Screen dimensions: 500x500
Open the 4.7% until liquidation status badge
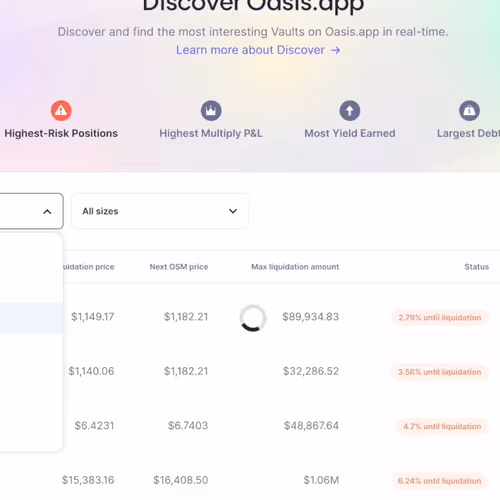pos(442,426)
